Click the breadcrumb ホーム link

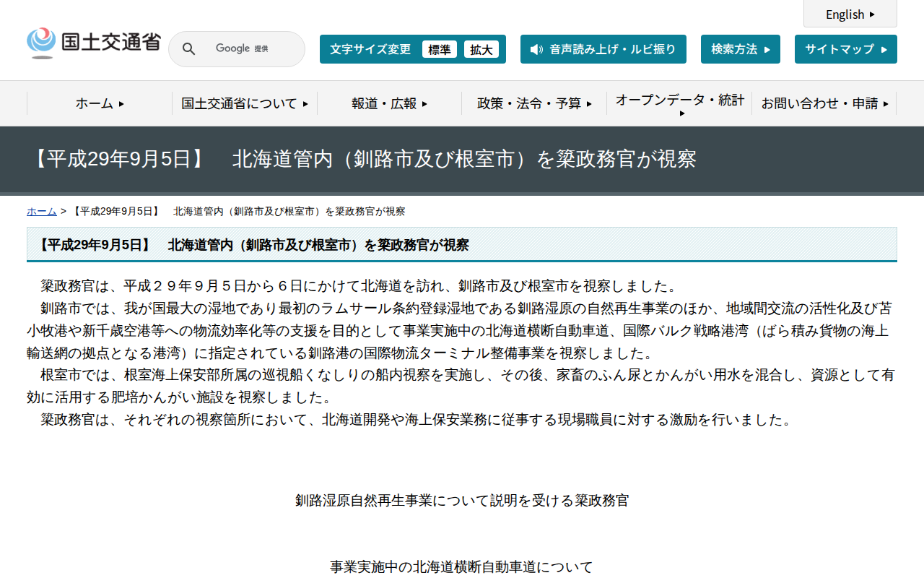point(41,211)
